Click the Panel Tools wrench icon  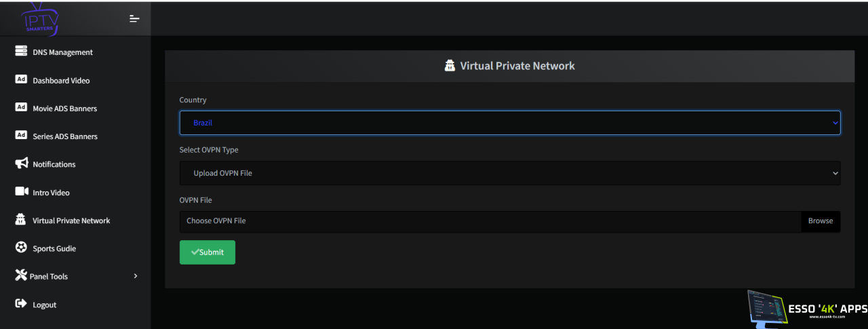point(21,275)
